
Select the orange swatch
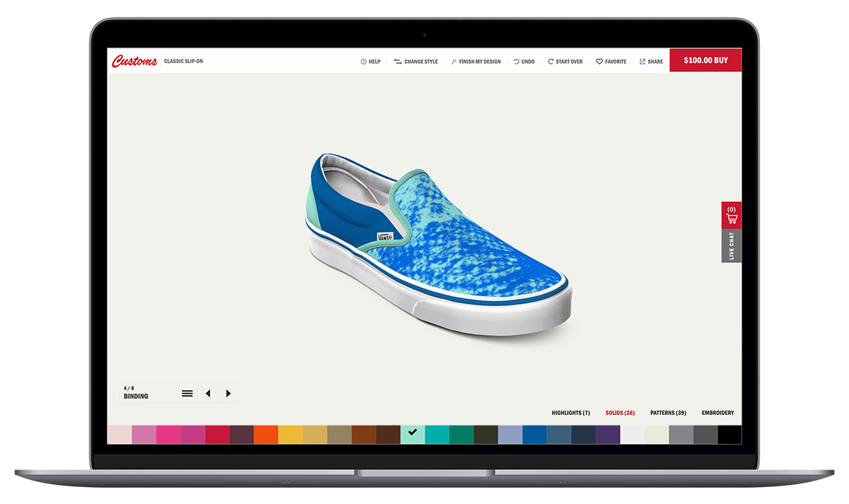click(x=266, y=434)
